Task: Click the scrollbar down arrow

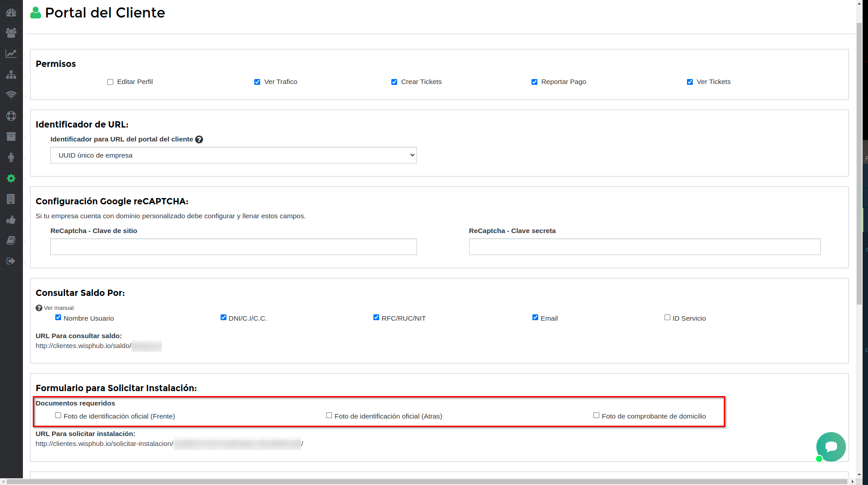Action: coord(859,475)
